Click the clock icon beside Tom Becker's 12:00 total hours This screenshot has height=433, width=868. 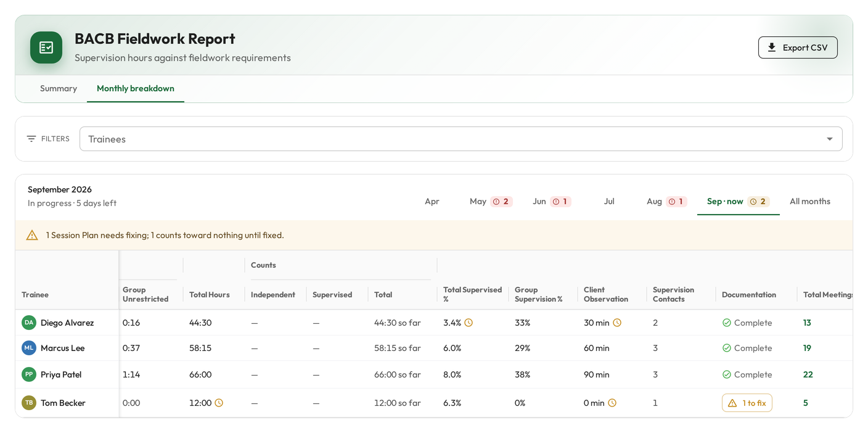coord(219,403)
